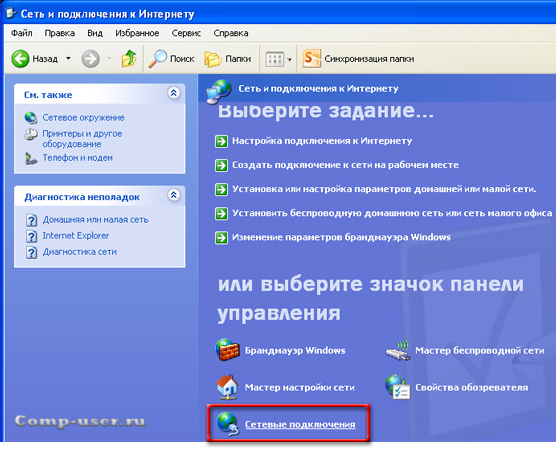
Task: Select Установить беспроводную домашнюю сеть task
Action: [392, 213]
